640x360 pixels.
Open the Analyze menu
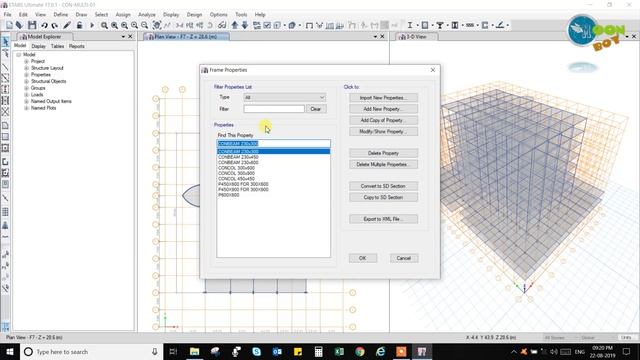pos(147,15)
